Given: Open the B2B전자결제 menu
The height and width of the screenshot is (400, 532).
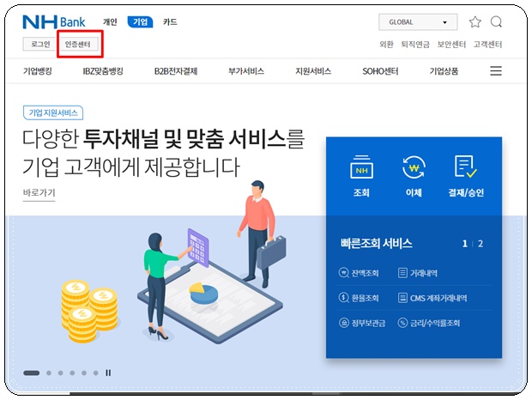Looking at the screenshot, I should (176, 71).
